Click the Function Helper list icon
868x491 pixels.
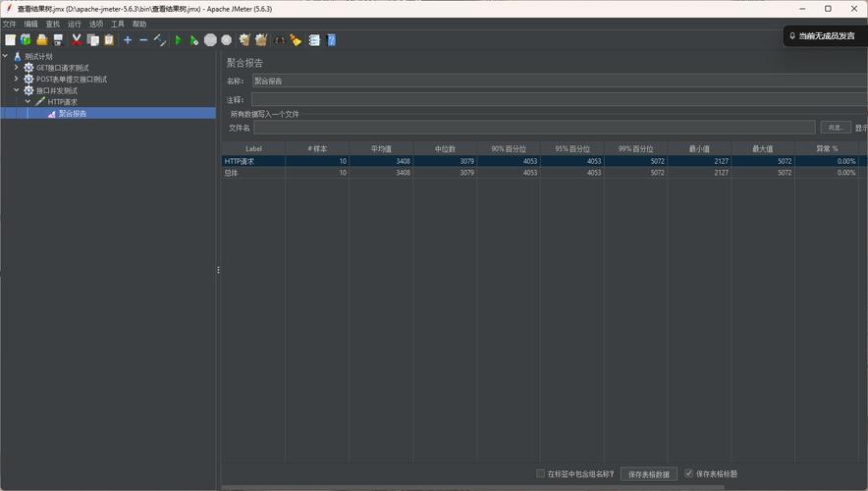pos(314,40)
